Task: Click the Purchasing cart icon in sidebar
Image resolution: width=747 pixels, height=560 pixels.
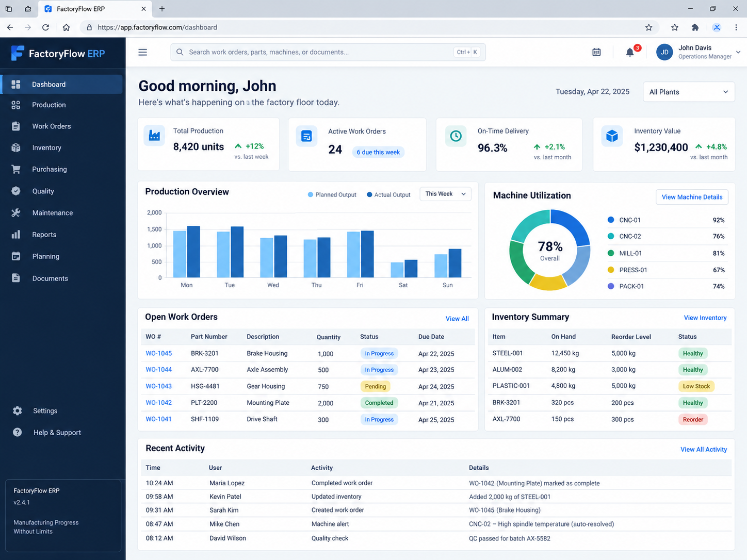Action: tap(16, 169)
